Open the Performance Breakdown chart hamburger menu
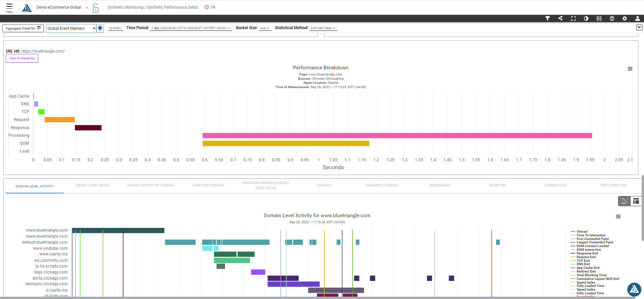The width and height of the screenshot is (644, 299). coord(630,69)
